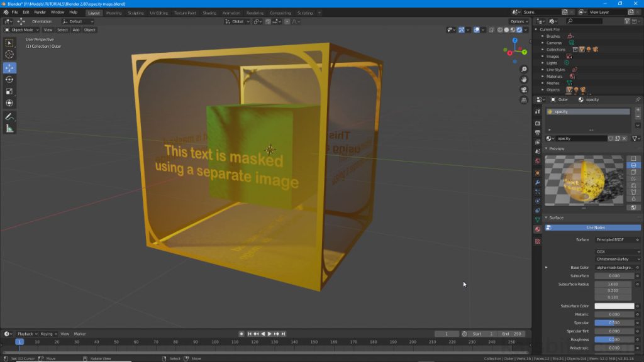Select the Measure tool
Screen dimensions: 644x362
point(9,128)
